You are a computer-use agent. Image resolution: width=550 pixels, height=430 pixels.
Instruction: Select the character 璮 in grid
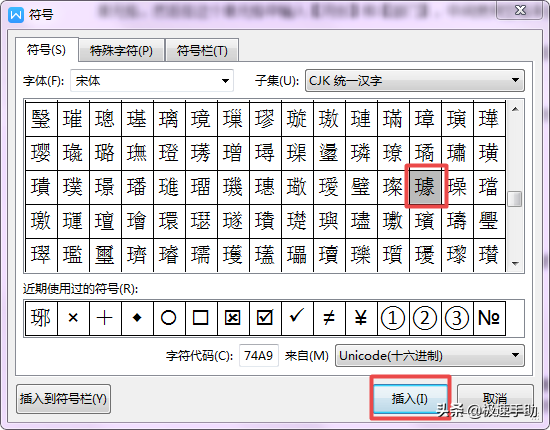coord(105,221)
